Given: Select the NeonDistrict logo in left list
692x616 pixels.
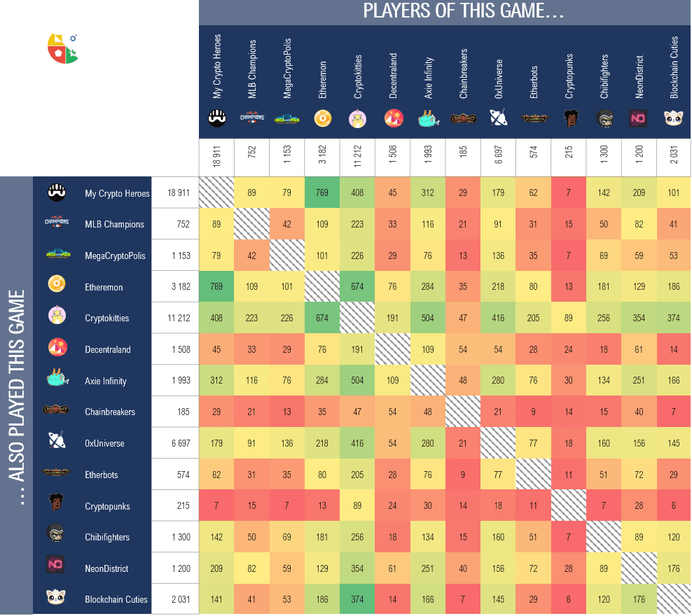Looking at the screenshot, I should (55, 564).
